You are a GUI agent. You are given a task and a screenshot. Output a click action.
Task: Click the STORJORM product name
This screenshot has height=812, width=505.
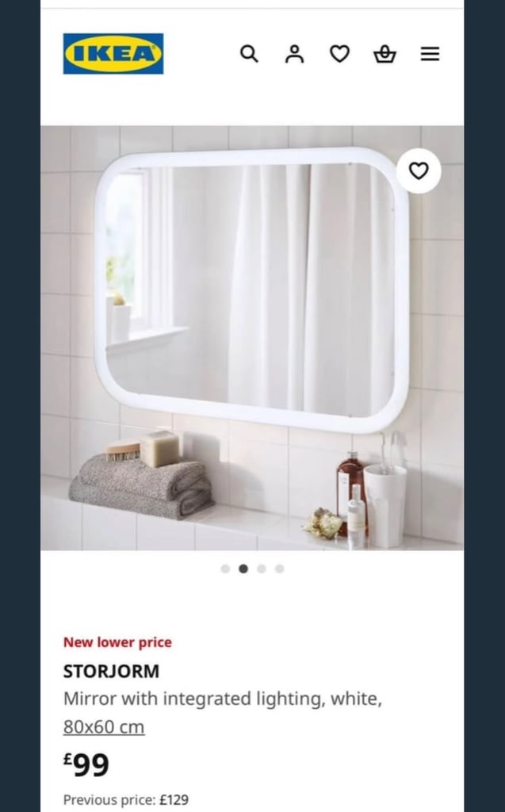coord(111,671)
